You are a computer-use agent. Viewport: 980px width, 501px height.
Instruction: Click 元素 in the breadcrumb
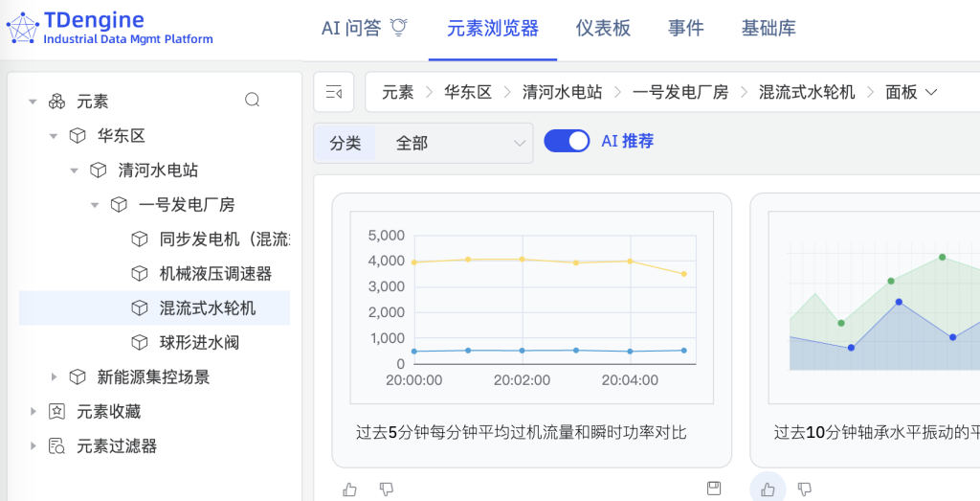click(x=398, y=93)
